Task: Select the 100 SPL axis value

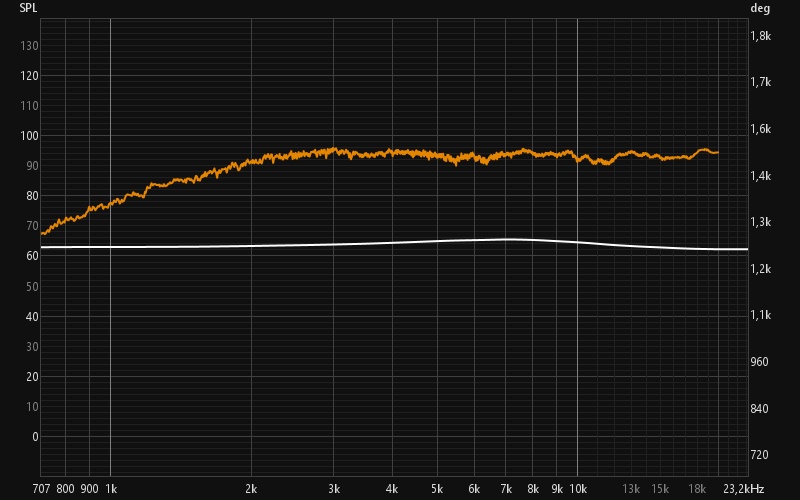Action: 29,136
